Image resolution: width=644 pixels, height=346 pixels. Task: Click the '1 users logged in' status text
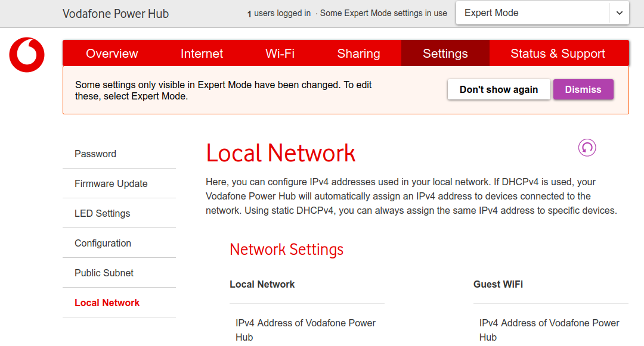(279, 14)
